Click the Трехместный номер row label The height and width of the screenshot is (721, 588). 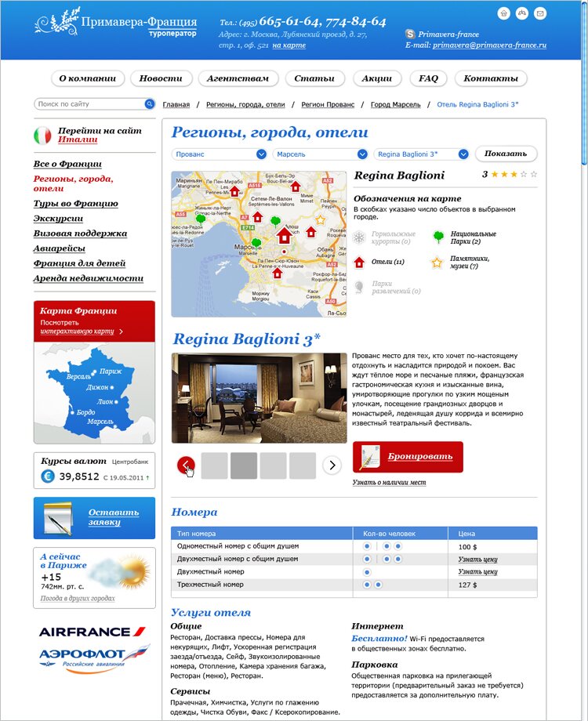tap(210, 585)
